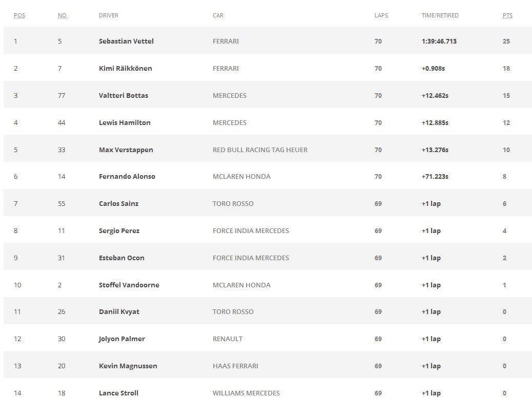This screenshot has height=399, width=532.
Task: Open the Max Verstappen driver entry
Action: 126,150
